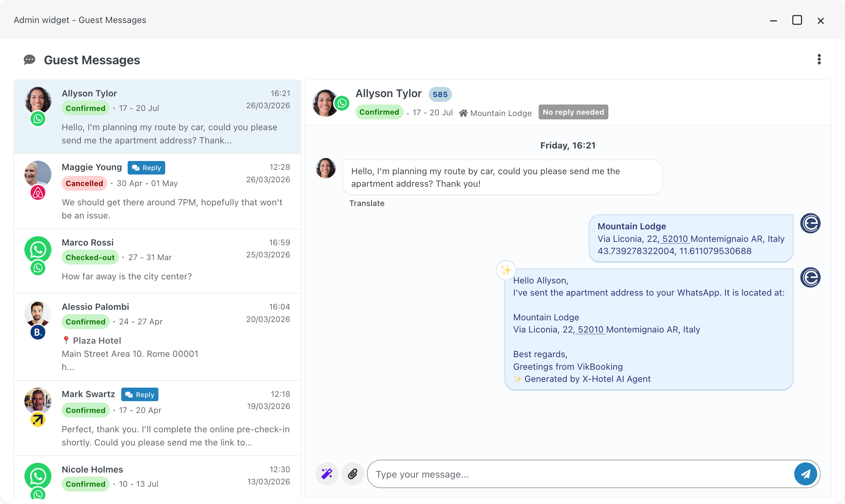Click Booking.com badge under Alessio Palombi's avatar
This screenshot has width=845, height=504.
pos(38,332)
